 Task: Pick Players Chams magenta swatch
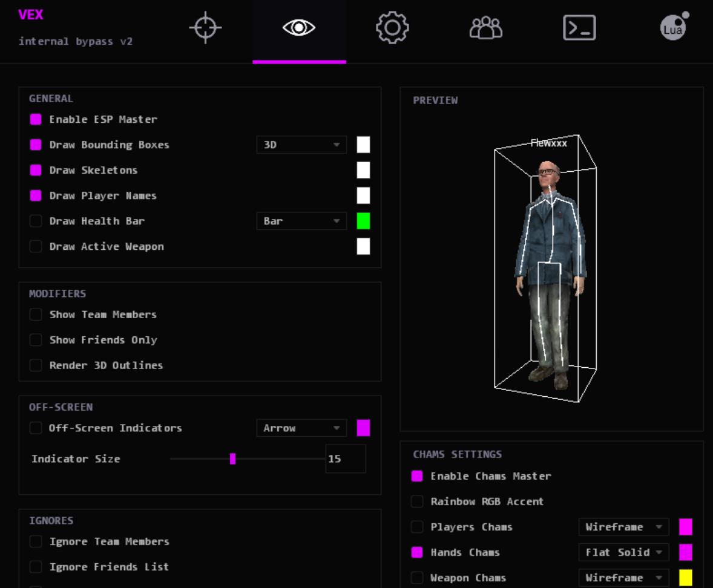pyautogui.click(x=686, y=527)
